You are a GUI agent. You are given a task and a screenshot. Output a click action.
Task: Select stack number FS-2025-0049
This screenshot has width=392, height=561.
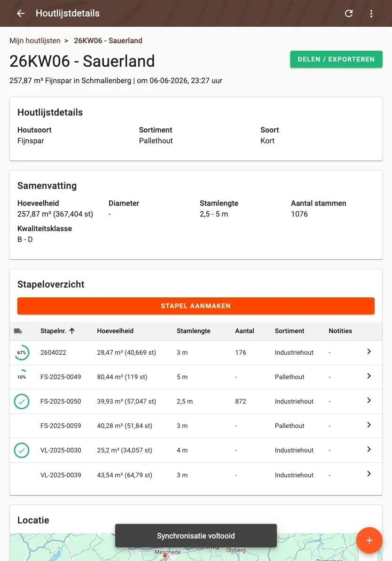click(x=61, y=377)
